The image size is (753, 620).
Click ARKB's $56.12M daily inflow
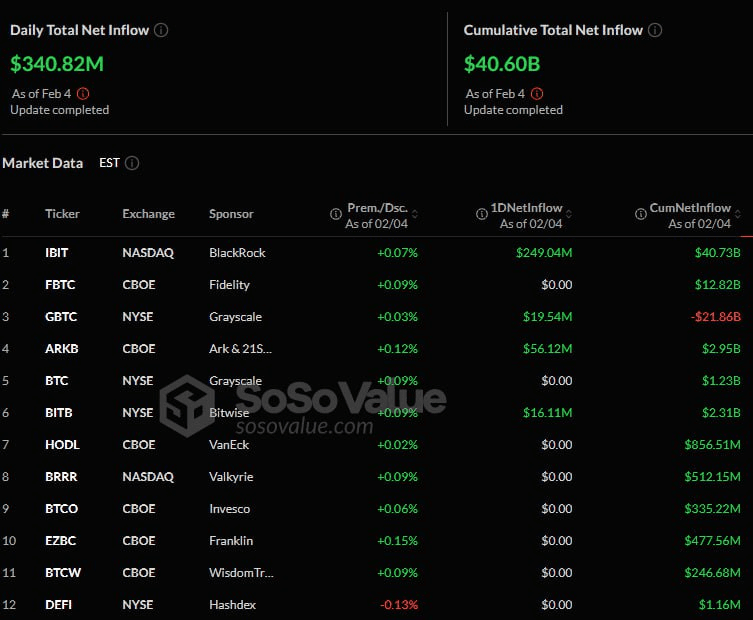pos(547,349)
